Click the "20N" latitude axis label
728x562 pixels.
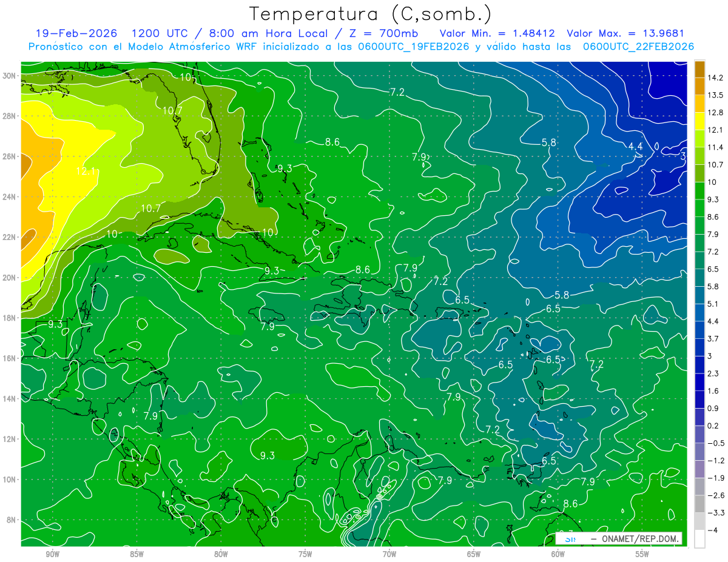point(10,277)
